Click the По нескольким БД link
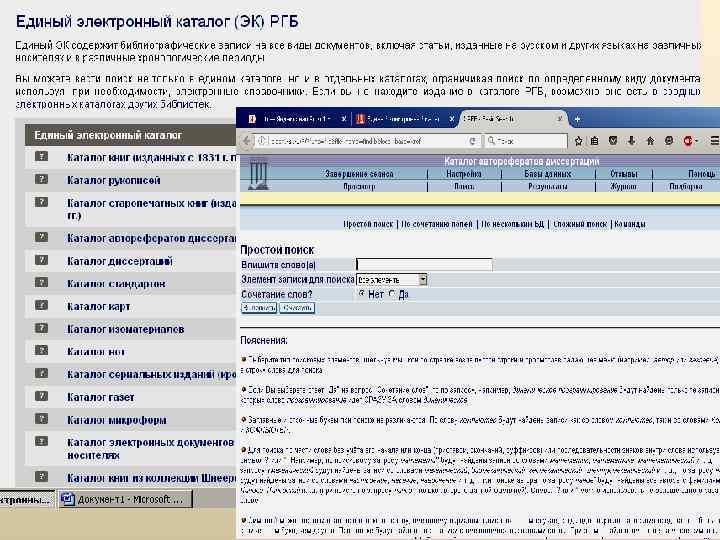Viewport: 720px width, 540px height. (x=512, y=224)
